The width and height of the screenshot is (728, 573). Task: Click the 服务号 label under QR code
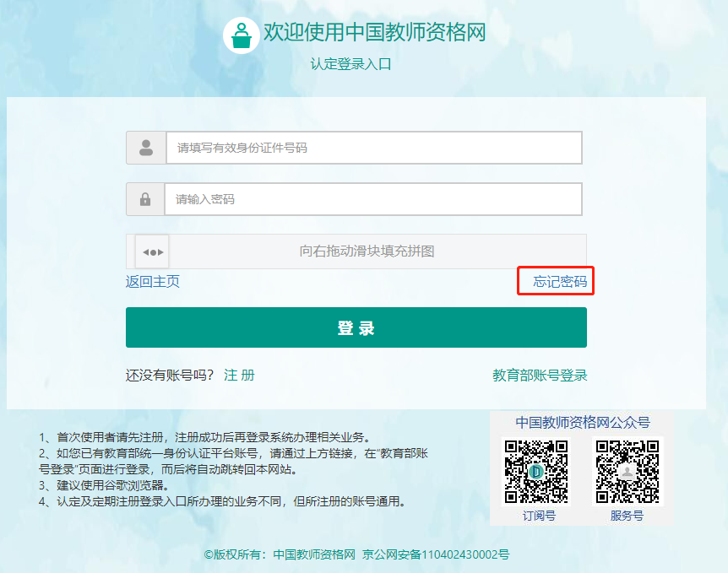(627, 516)
